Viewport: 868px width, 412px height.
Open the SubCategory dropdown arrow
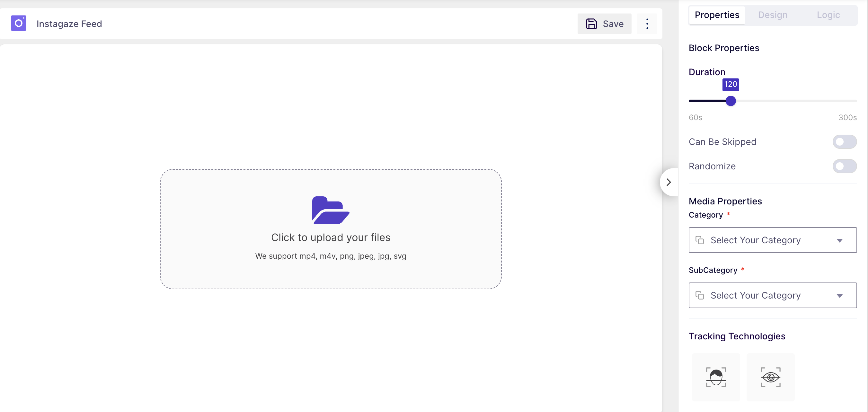click(839, 296)
